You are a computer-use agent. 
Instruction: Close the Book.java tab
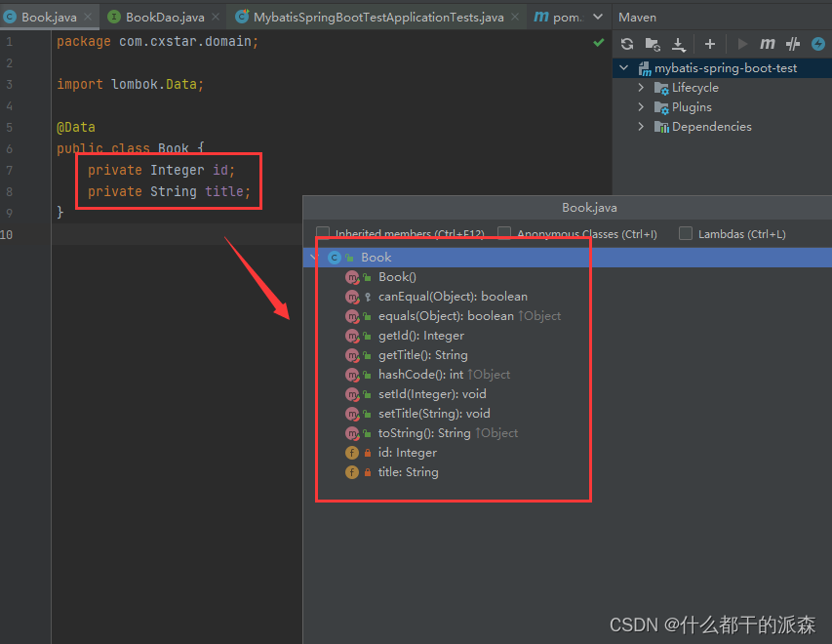(88, 17)
